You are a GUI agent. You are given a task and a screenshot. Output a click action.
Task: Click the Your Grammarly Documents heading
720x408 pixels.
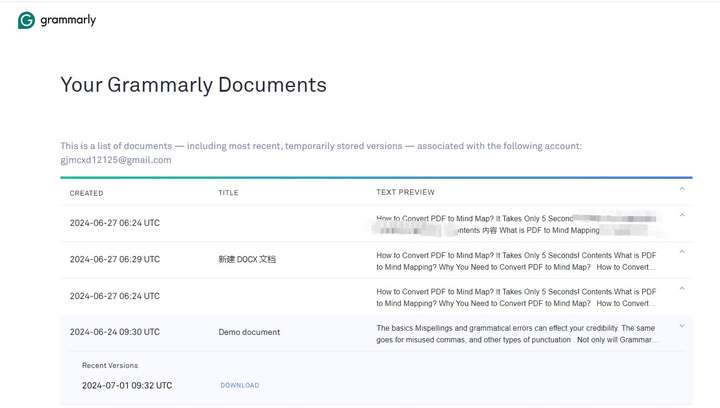coord(193,85)
